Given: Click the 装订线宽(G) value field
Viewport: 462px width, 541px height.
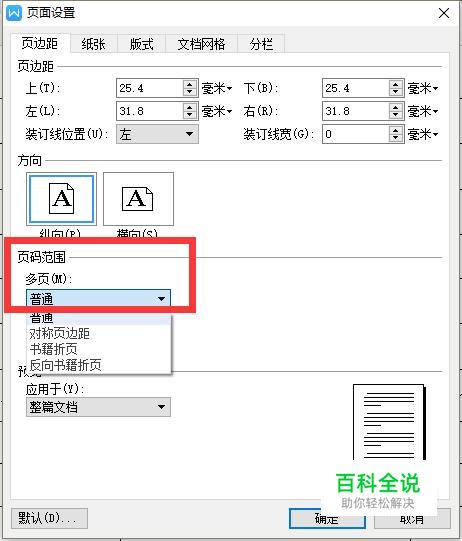Looking at the screenshot, I should pos(355,134).
